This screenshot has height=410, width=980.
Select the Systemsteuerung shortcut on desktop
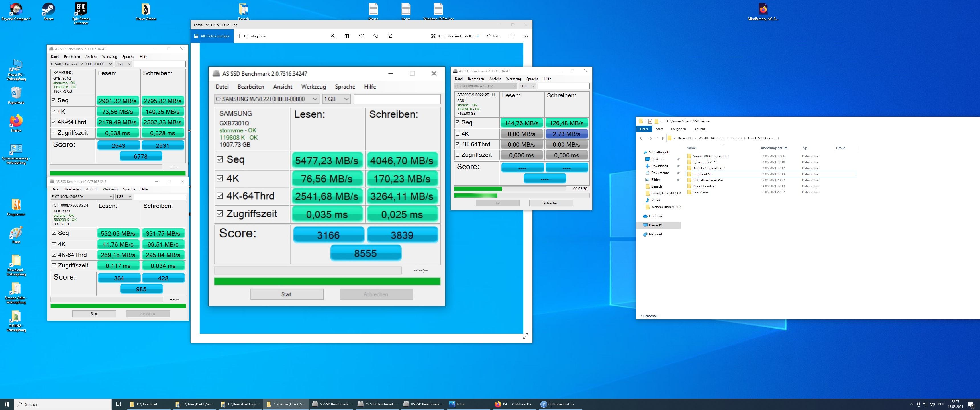point(16,154)
